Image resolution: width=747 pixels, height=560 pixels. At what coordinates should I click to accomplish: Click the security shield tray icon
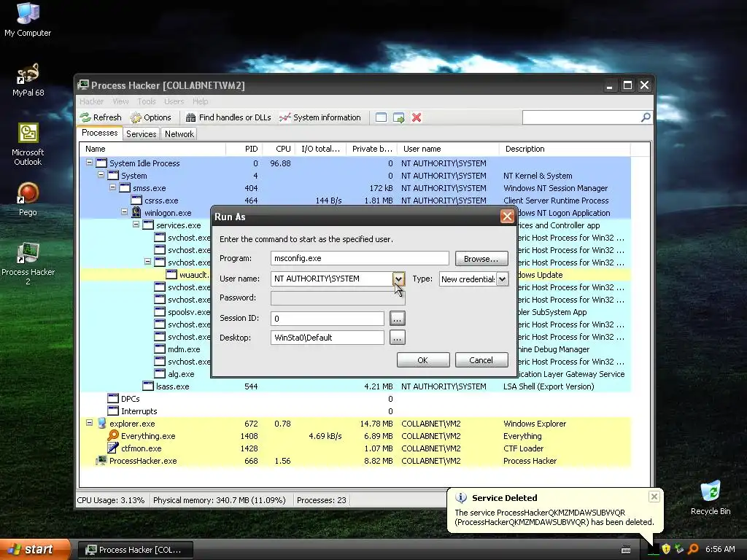666,549
